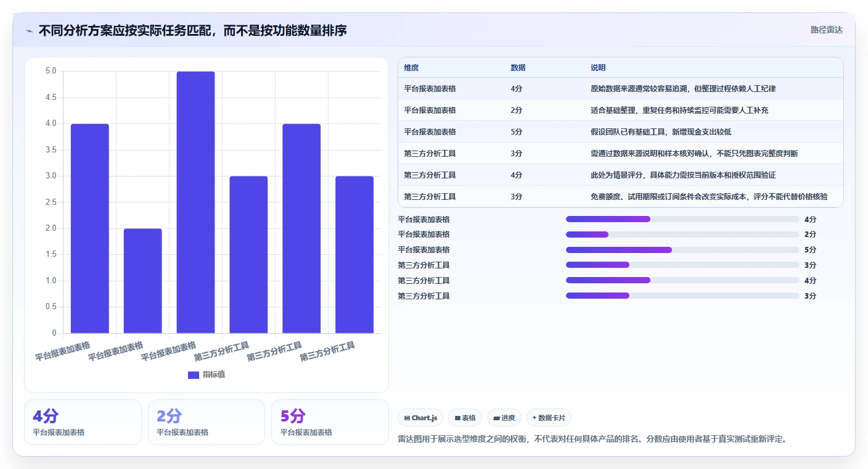The width and height of the screenshot is (868, 469).
Task: Click the 5.0 y-axis tick label
Action: tap(51, 71)
